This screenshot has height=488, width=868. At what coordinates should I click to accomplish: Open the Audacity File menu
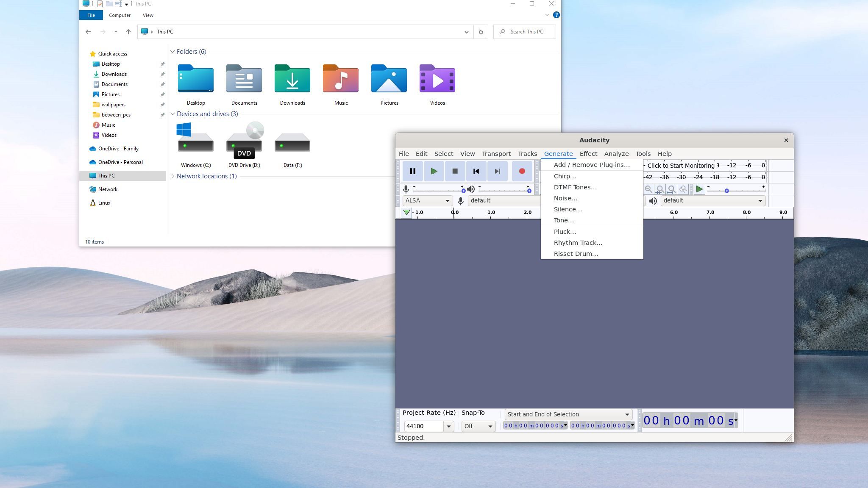pyautogui.click(x=403, y=154)
